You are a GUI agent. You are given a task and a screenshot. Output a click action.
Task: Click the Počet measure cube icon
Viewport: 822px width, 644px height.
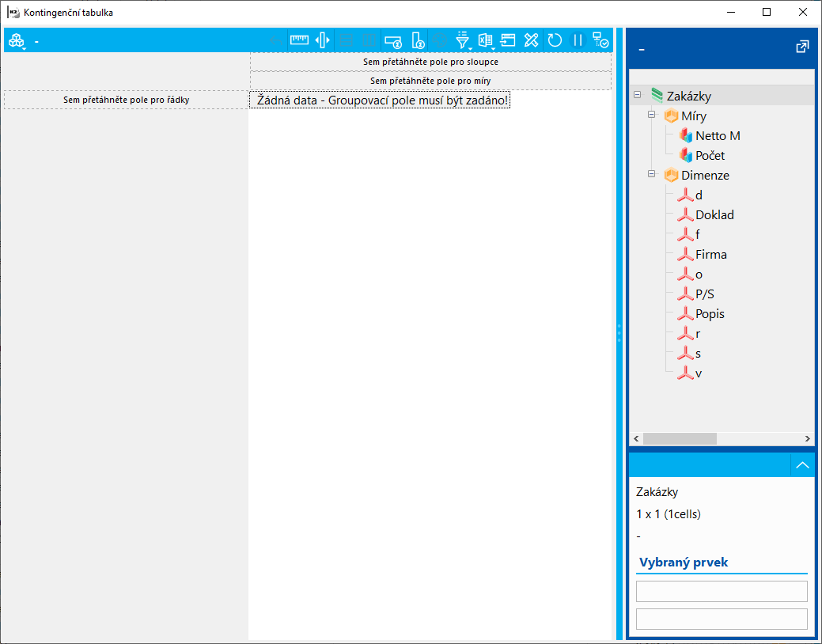click(686, 156)
